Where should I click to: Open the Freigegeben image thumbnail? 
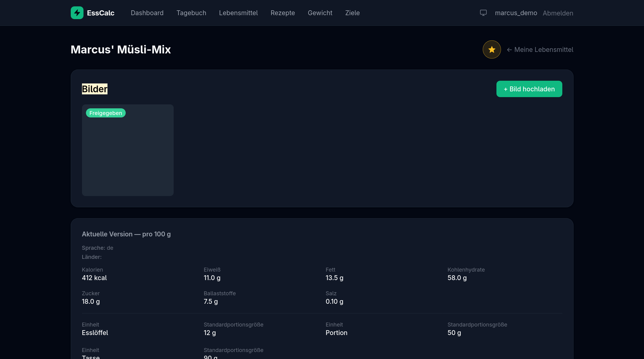click(128, 150)
